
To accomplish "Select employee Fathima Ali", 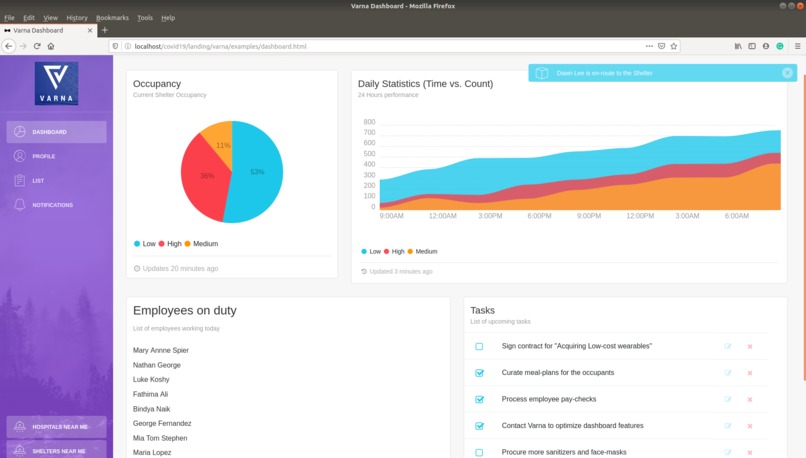I will tap(151, 394).
